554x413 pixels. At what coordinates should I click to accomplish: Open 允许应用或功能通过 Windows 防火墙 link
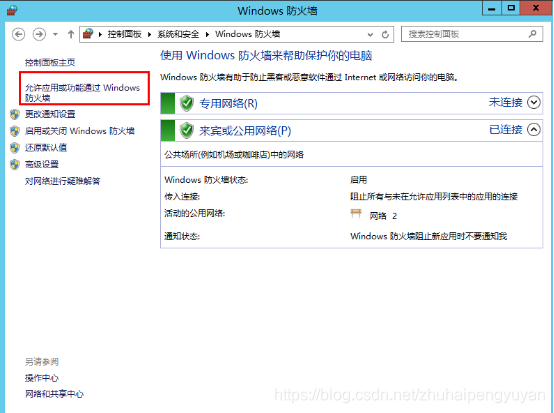(82, 93)
